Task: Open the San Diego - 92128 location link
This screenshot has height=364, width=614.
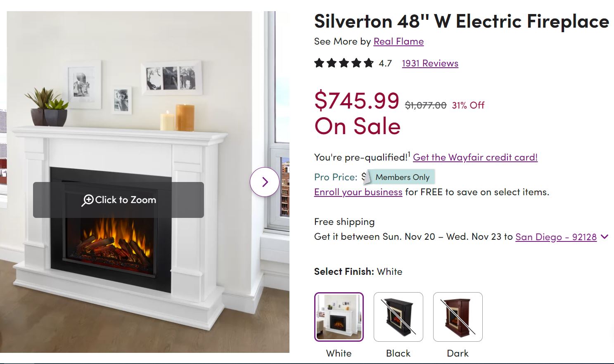Action: pos(556,237)
